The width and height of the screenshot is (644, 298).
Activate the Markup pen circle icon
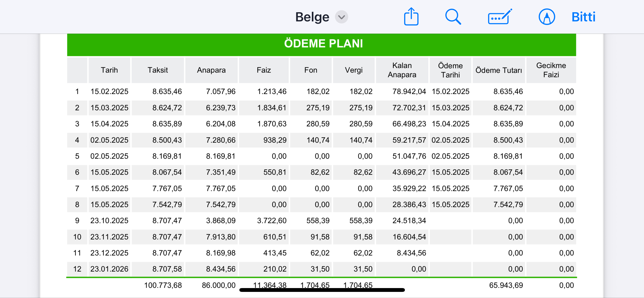(x=547, y=17)
